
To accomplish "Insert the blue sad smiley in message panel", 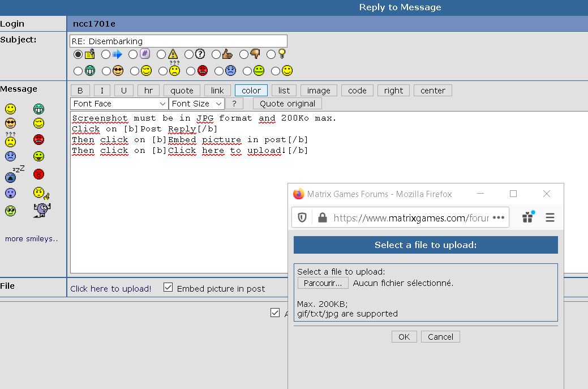I will click(11, 156).
